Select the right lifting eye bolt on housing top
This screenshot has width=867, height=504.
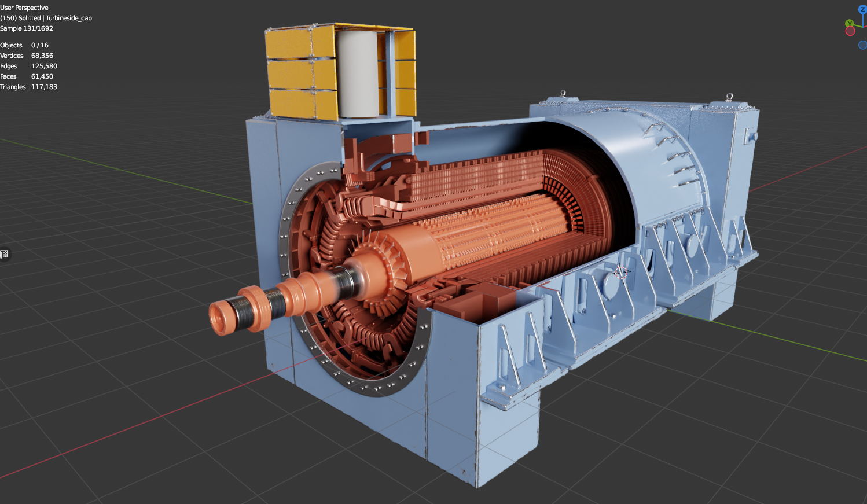[729, 97]
